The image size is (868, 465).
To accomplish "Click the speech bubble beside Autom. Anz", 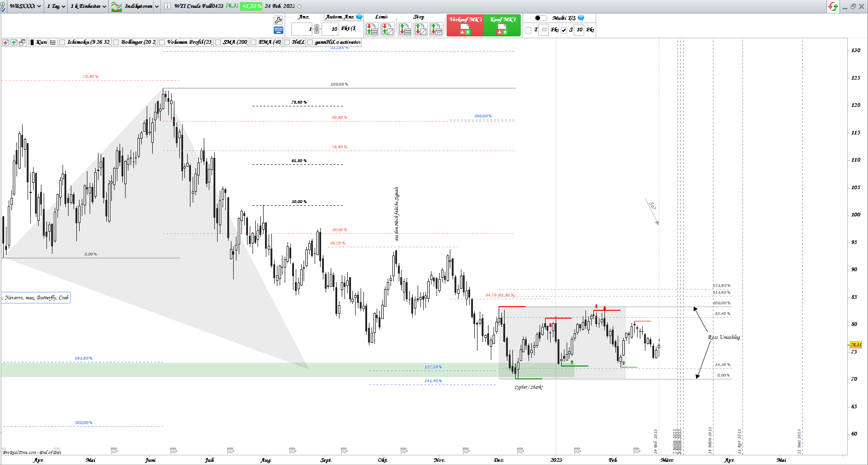I will point(360,17).
